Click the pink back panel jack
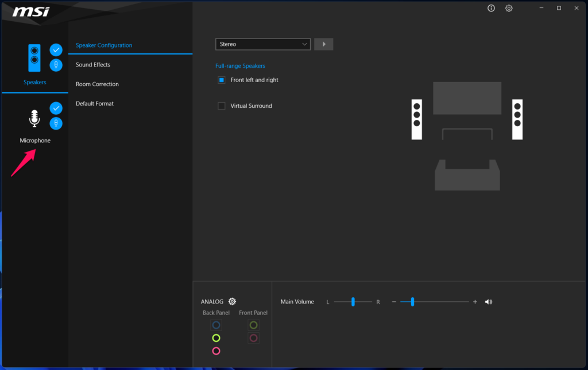 pos(216,351)
